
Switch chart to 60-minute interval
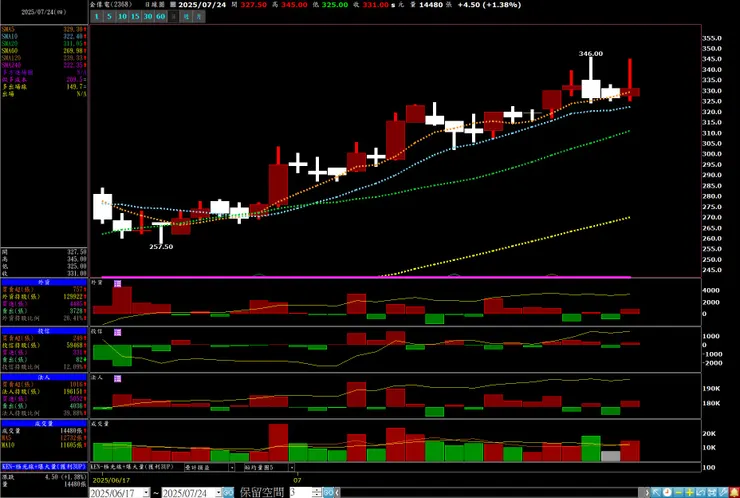[x=160, y=17]
